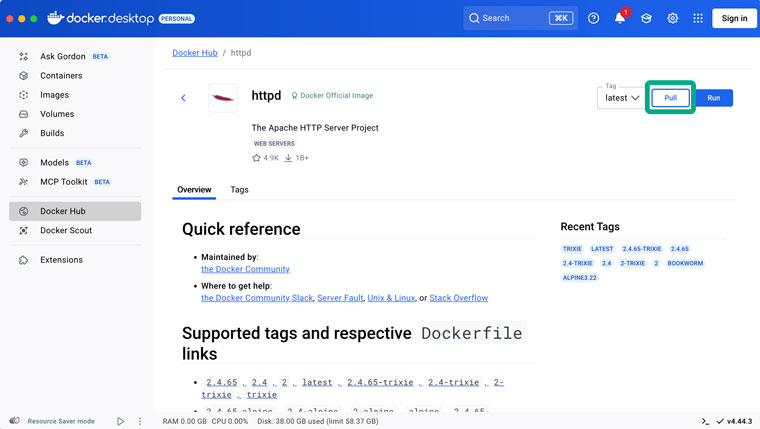Screen dimensions: 760x429
Task: Open Extensions in the sidebar
Action: [x=75, y=260]
